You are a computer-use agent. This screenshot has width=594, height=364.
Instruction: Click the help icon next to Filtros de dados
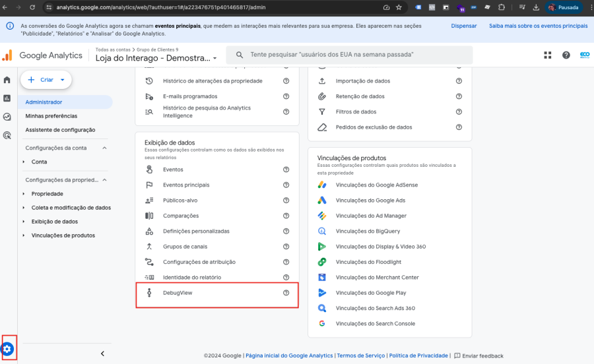coord(459,112)
